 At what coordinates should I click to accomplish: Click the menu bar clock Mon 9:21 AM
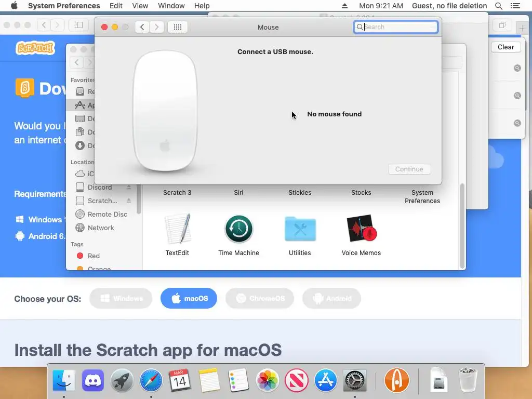(x=381, y=6)
